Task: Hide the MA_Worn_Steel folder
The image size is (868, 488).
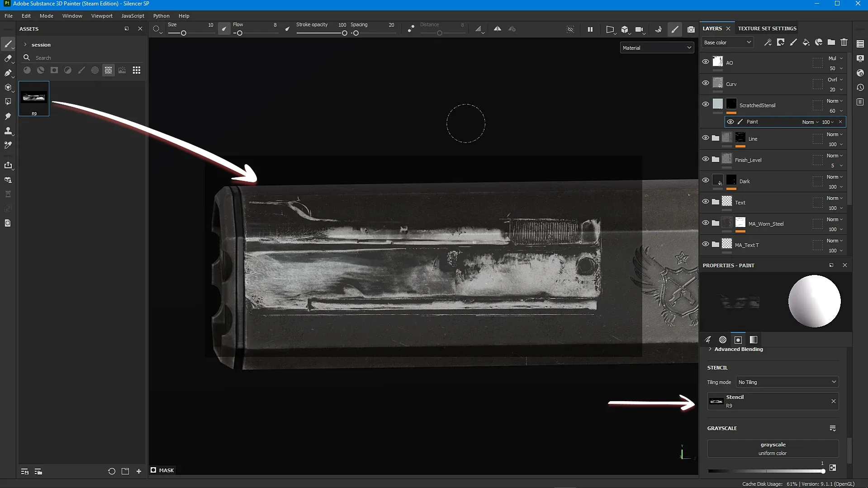Action: click(x=706, y=223)
